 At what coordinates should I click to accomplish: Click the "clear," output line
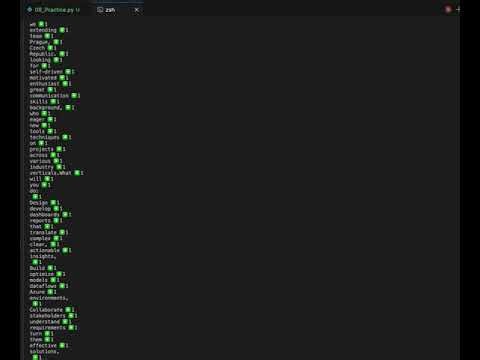point(44,244)
